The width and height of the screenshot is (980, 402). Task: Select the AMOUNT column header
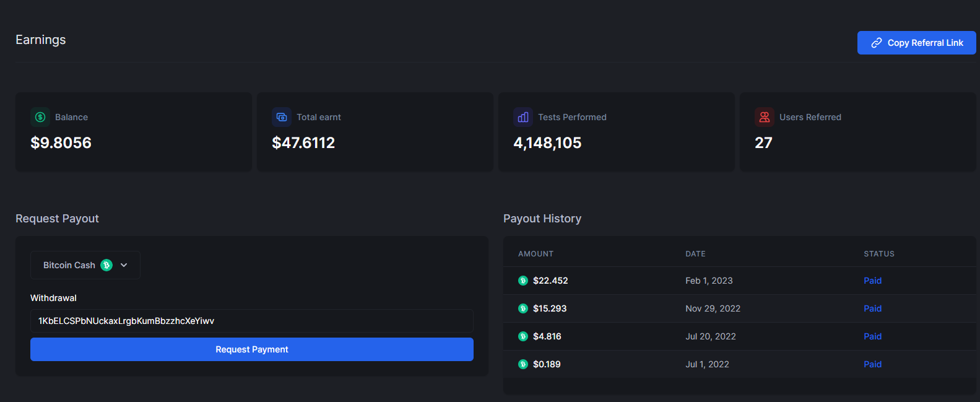click(x=536, y=254)
